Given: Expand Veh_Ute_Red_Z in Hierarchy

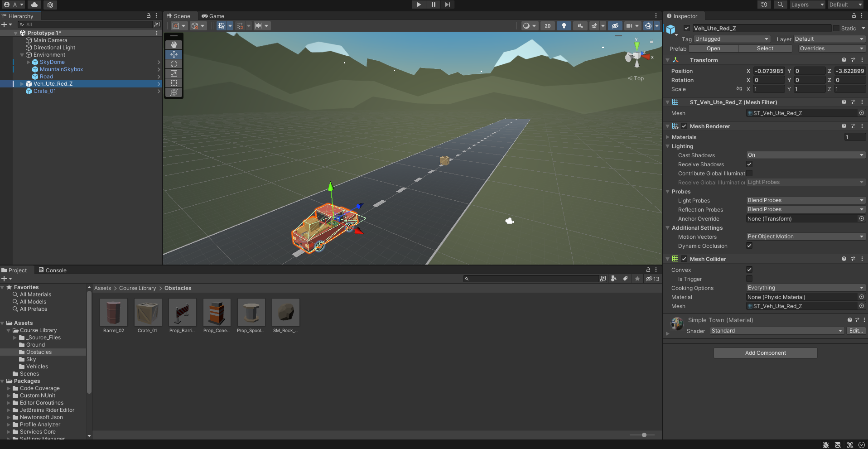Looking at the screenshot, I should [x=22, y=84].
